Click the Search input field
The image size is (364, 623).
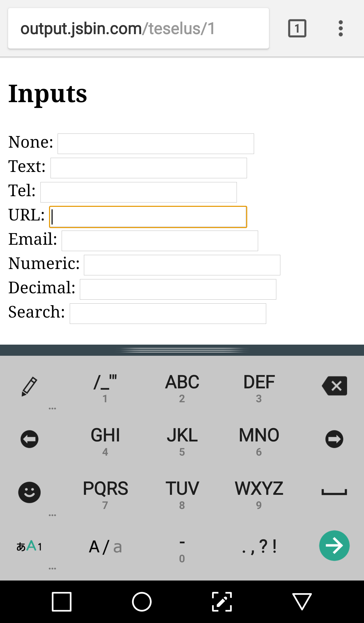[168, 314]
